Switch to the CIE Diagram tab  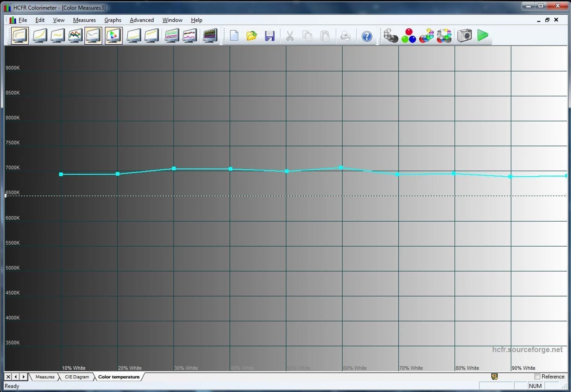77,377
